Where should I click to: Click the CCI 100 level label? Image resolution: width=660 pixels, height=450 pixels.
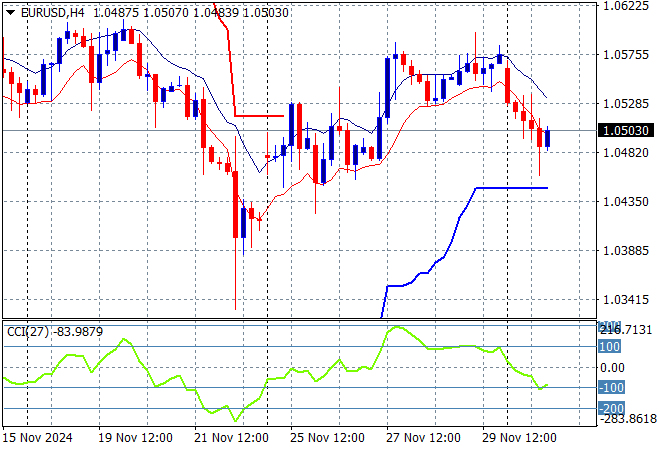point(609,346)
